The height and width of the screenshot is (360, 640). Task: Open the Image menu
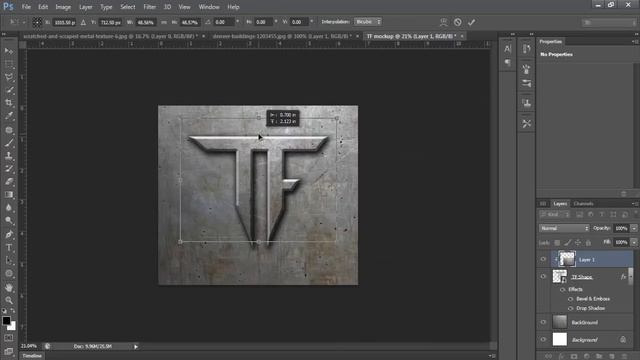tap(63, 7)
